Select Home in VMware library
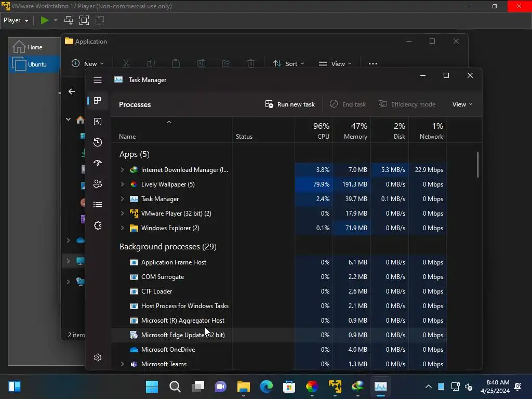Image resolution: width=532 pixels, height=399 pixels. click(x=34, y=47)
